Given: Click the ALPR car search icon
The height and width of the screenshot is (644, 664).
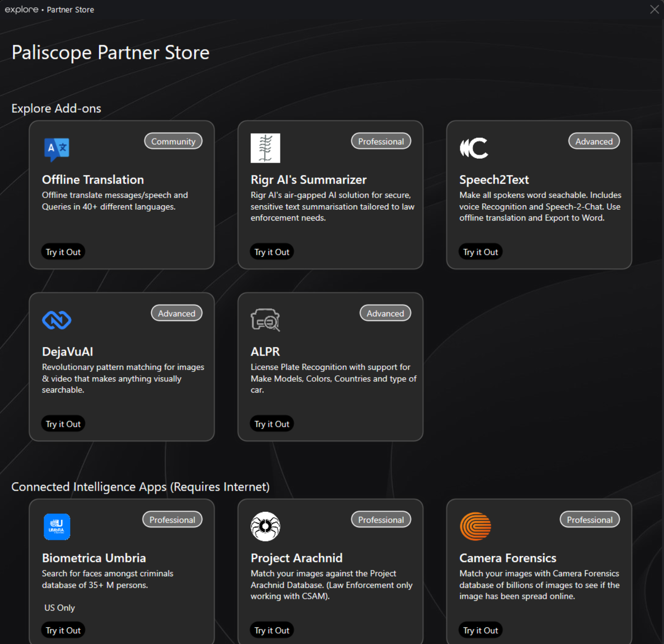Looking at the screenshot, I should (x=265, y=320).
